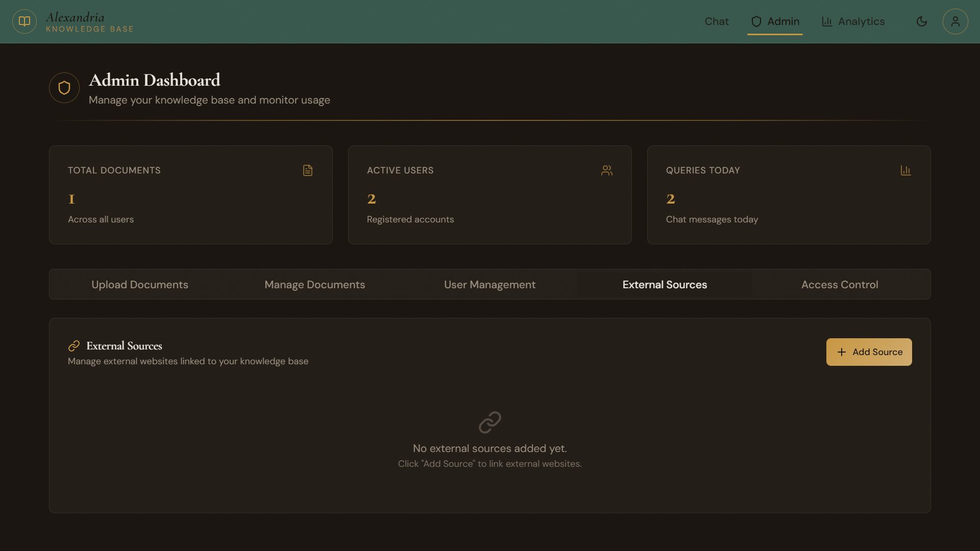The height and width of the screenshot is (551, 980).
Task: Switch to the Upload Documents tab
Action: tap(140, 285)
